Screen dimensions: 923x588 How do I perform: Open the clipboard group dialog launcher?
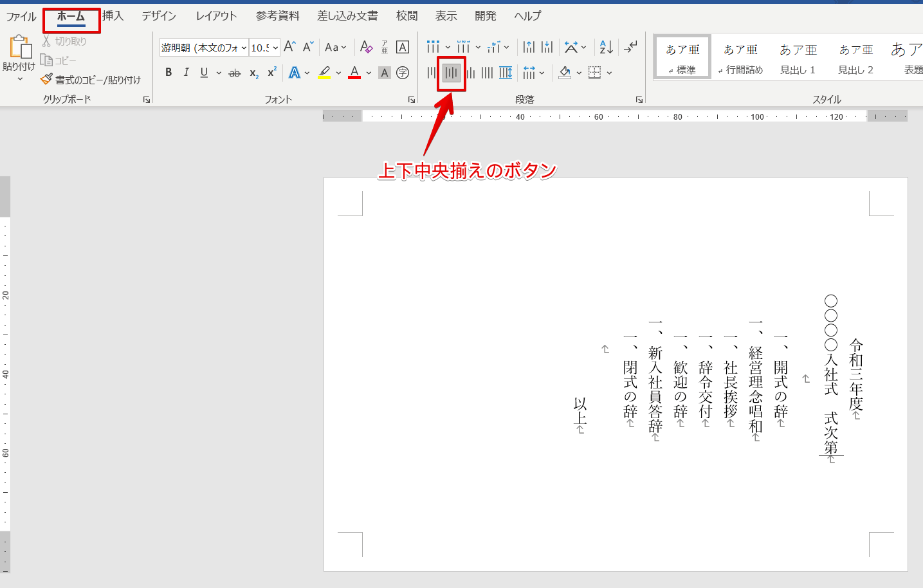[x=147, y=100]
